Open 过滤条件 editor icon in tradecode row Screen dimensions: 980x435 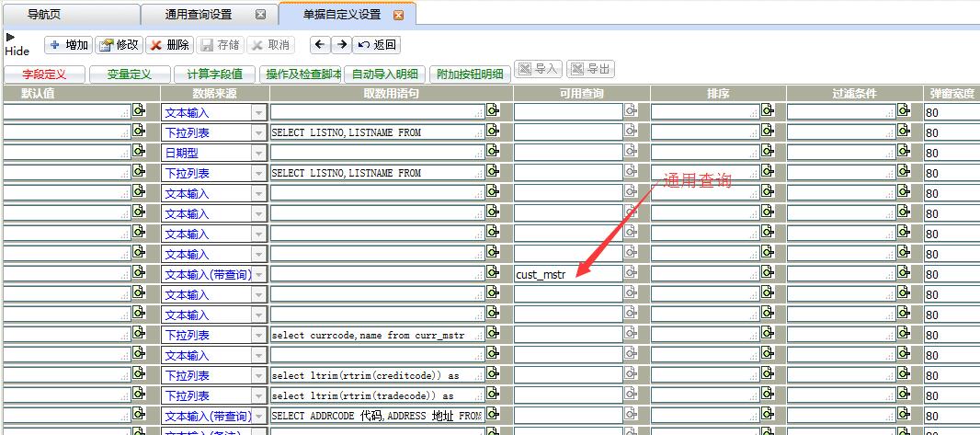point(904,393)
